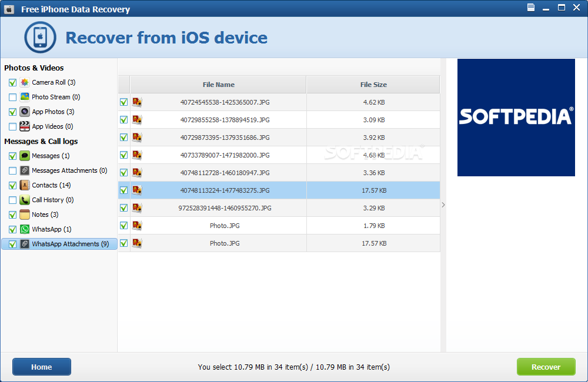Open the Notes (3) category
Viewport: 588px width, 382px height.
[x=45, y=215]
